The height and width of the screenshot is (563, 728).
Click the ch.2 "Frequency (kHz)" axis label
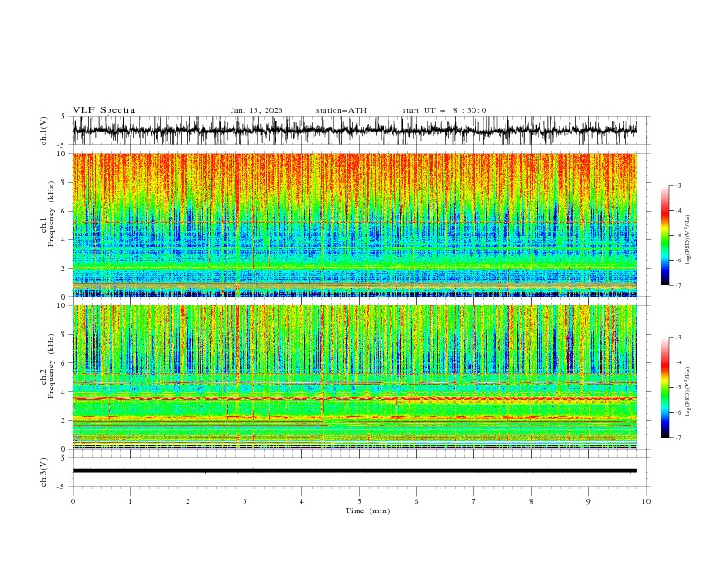pos(51,365)
